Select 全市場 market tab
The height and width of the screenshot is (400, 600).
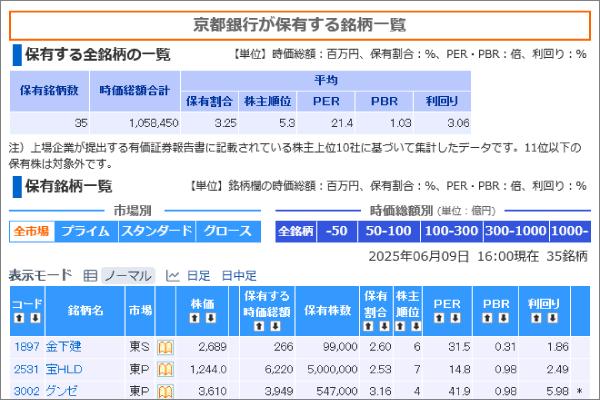click(32, 232)
